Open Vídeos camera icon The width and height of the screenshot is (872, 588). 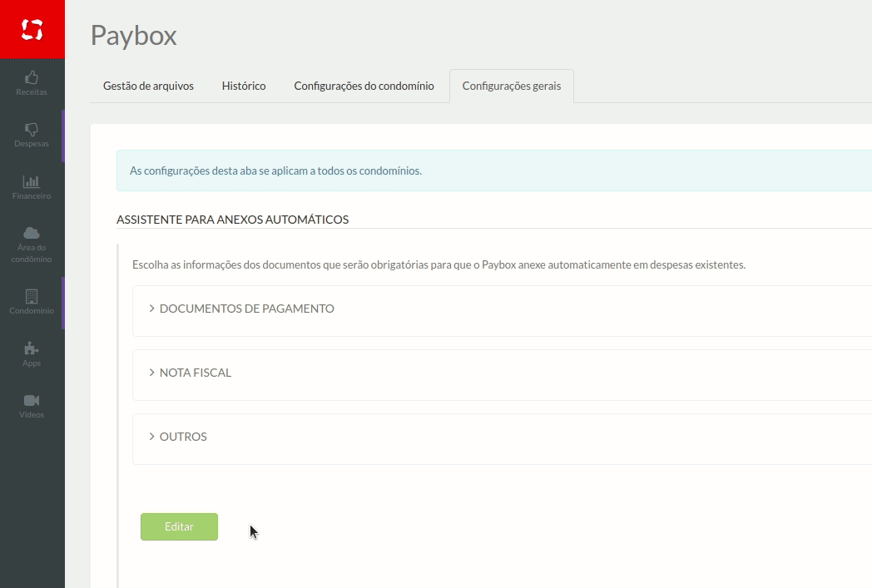click(32, 400)
